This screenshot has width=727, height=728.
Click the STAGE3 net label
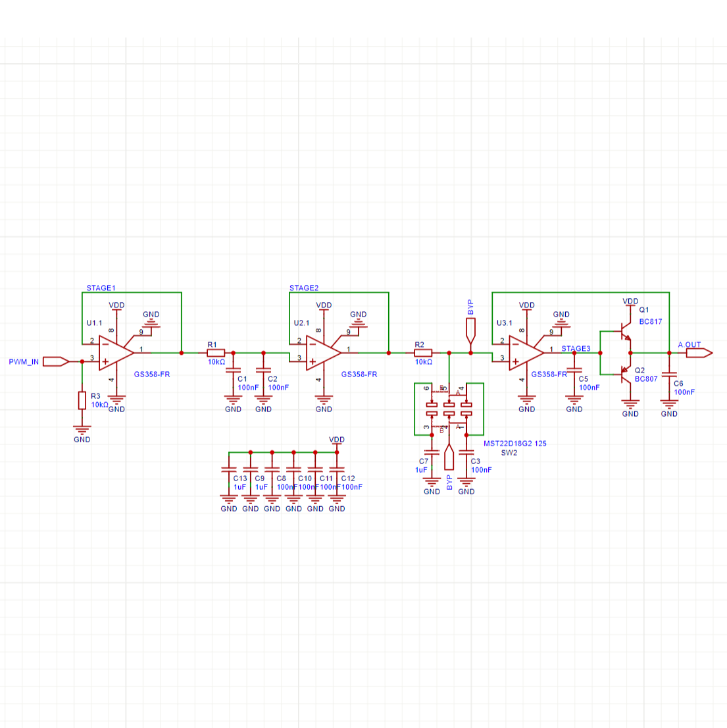click(576, 348)
